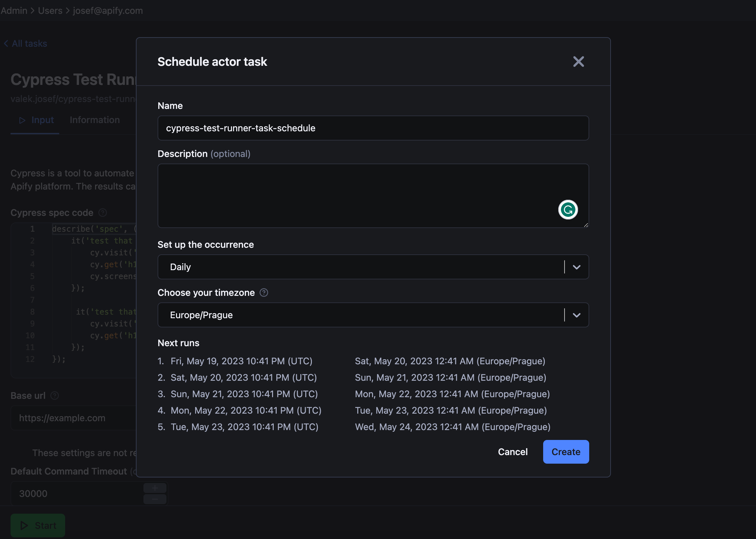Screen dimensions: 756x539
Task: Open the Users breadcrumb link
Action: pos(50,10)
